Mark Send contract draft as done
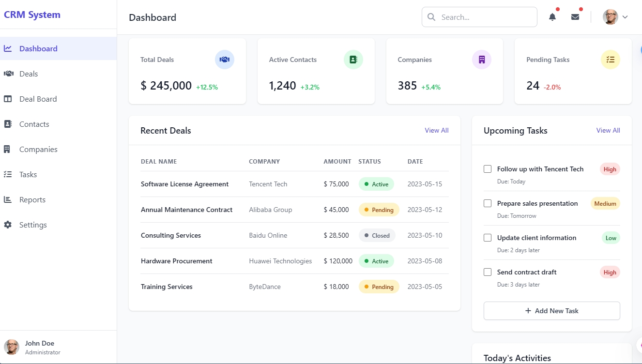The width and height of the screenshot is (642, 364). click(x=488, y=272)
